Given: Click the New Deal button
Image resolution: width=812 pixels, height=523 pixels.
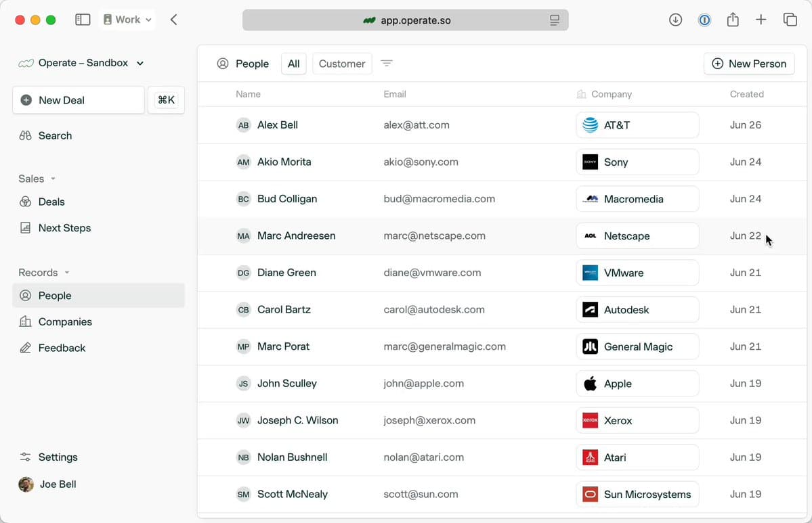Looking at the screenshot, I should [x=79, y=100].
